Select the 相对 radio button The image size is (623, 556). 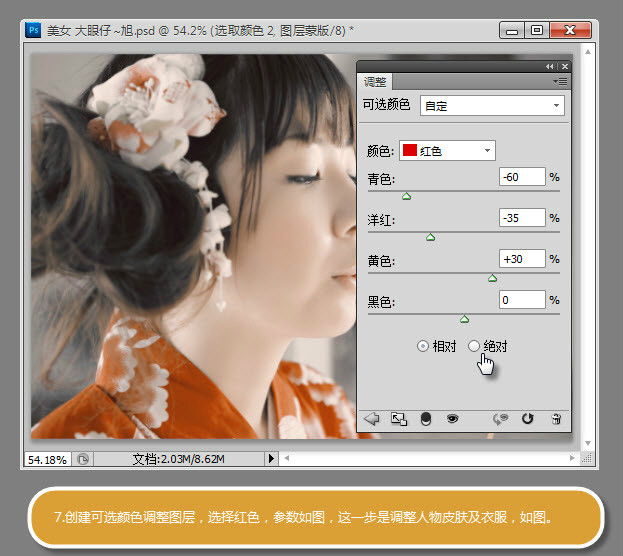(423, 346)
